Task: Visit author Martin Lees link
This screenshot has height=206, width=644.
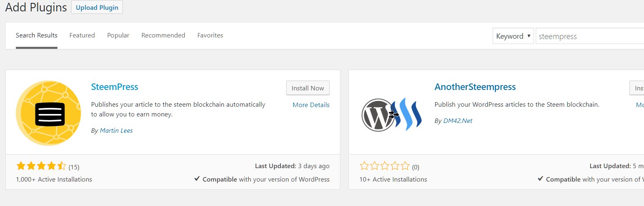Action: (116, 131)
